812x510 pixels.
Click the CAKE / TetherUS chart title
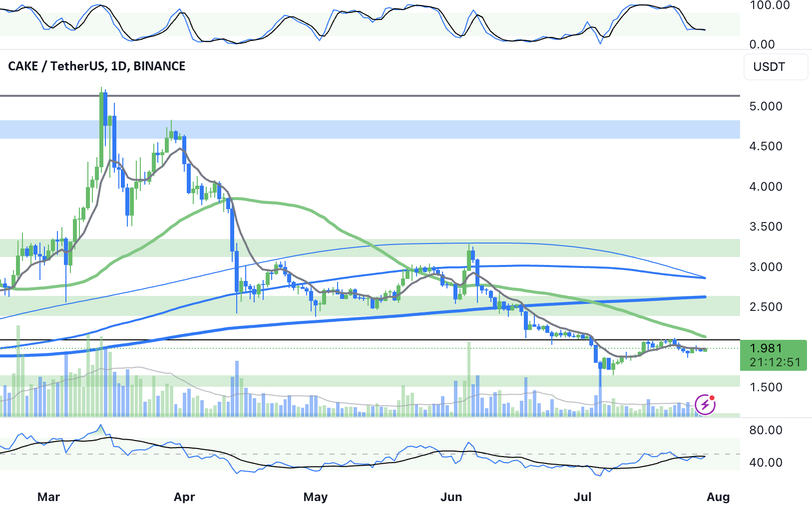click(97, 66)
